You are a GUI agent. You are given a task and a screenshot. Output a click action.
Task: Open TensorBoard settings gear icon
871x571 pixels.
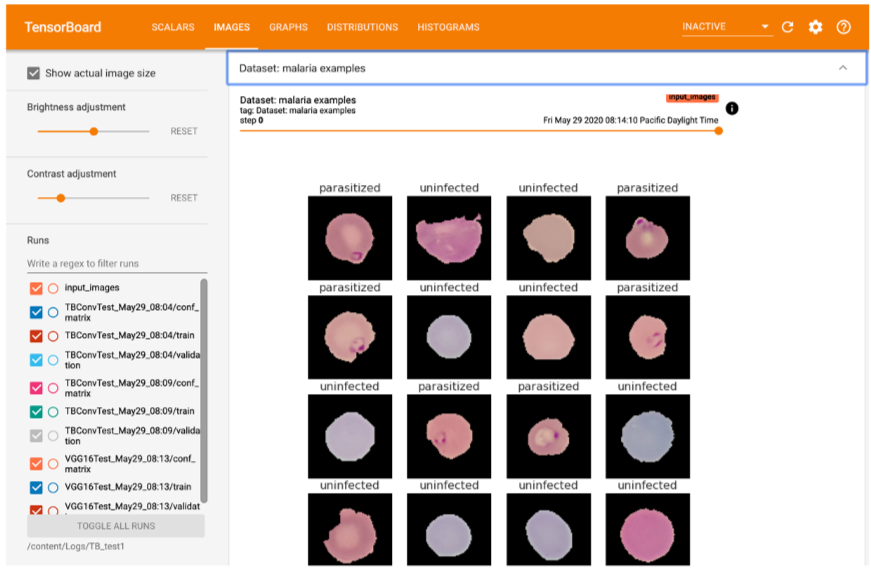pos(815,27)
